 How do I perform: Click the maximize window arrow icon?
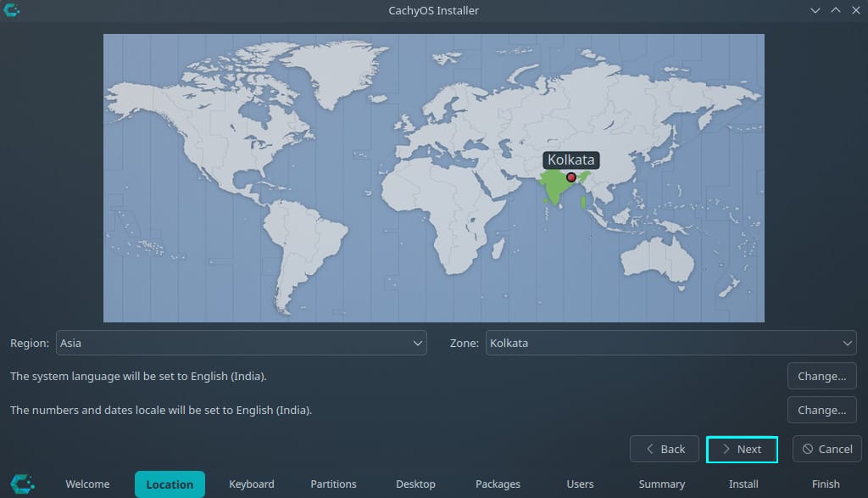[x=835, y=10]
